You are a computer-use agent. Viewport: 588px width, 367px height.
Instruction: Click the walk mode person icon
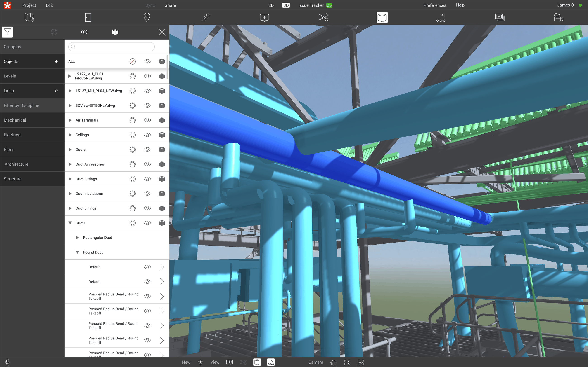pos(7,362)
